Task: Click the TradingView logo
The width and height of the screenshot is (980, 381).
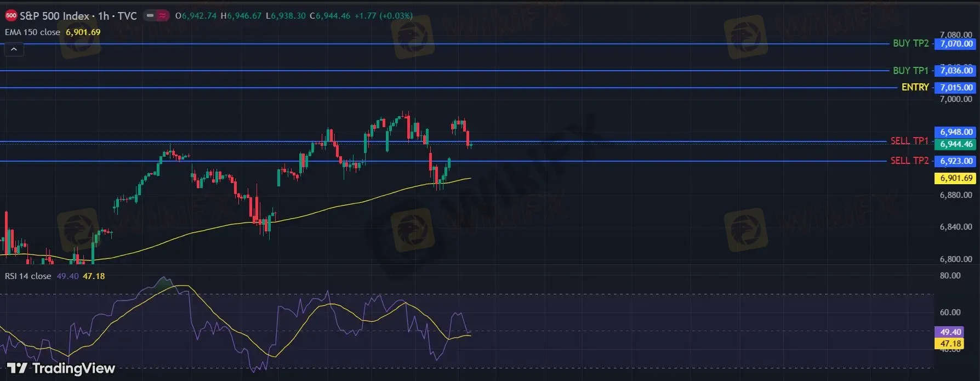Action: coord(61,368)
